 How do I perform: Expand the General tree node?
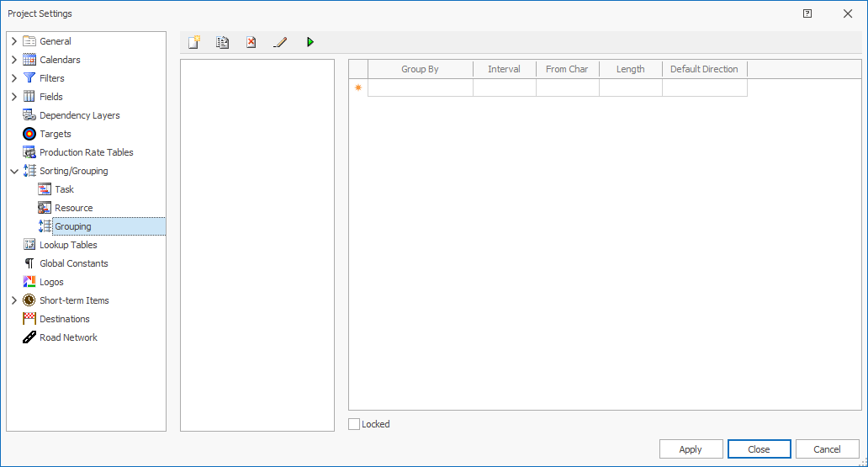click(x=14, y=41)
